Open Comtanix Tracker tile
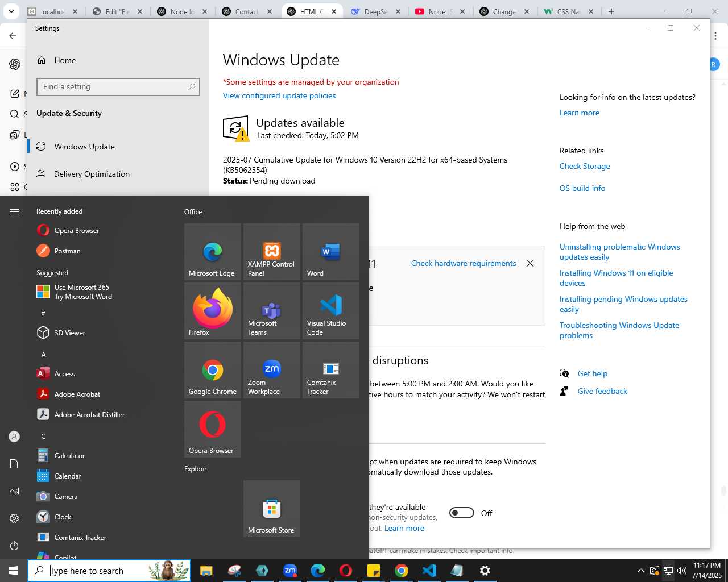This screenshot has height=582, width=728. 331,370
